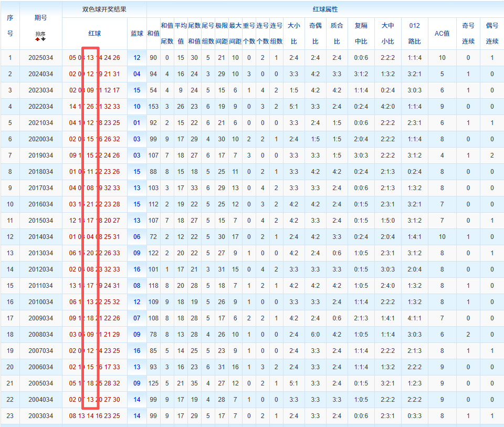Select the 双色球开奖结果 header
The width and height of the screenshot is (504, 427).
(104, 9)
